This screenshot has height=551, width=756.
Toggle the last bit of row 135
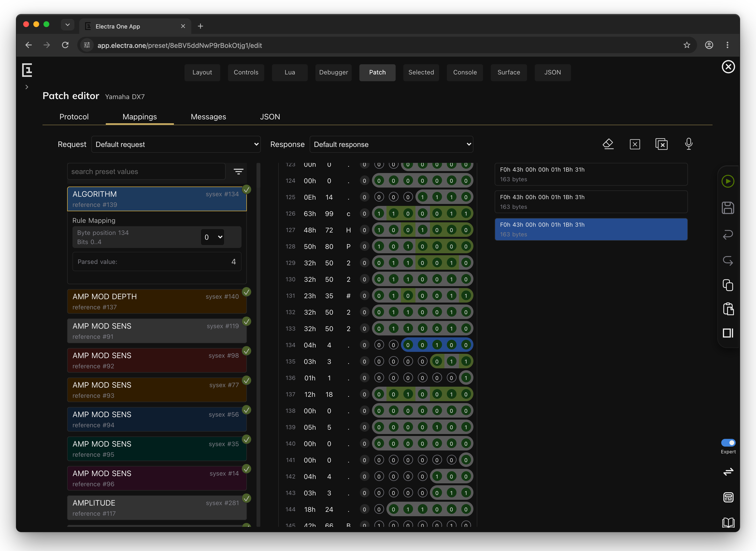coord(466,361)
